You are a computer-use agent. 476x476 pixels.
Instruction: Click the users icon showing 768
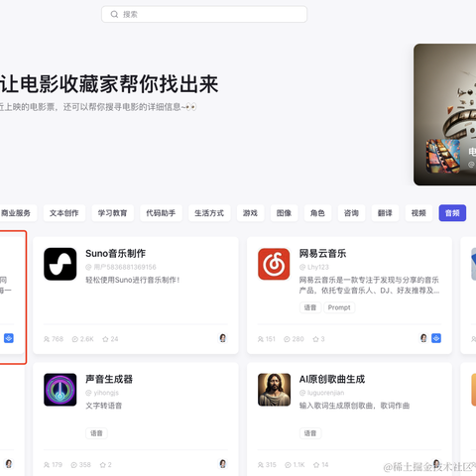tap(47, 339)
